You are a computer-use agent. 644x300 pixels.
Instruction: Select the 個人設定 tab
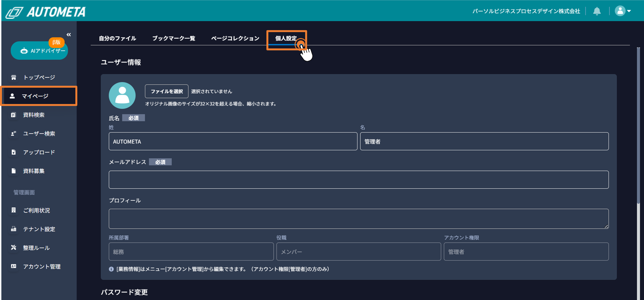point(286,38)
